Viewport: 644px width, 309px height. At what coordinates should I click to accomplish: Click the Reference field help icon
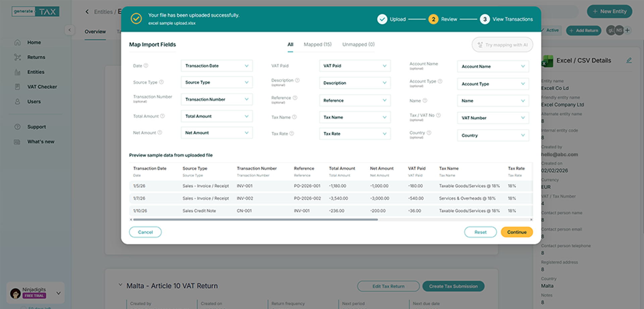(295, 98)
